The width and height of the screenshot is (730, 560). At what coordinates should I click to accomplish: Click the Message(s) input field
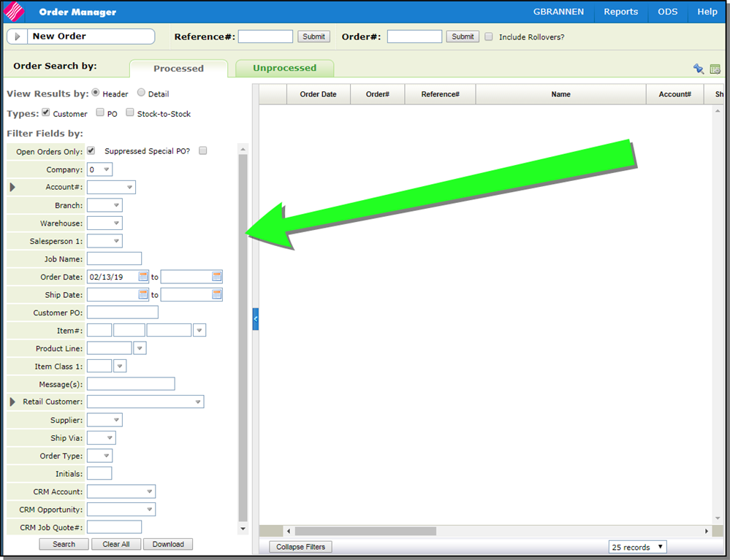[131, 384]
